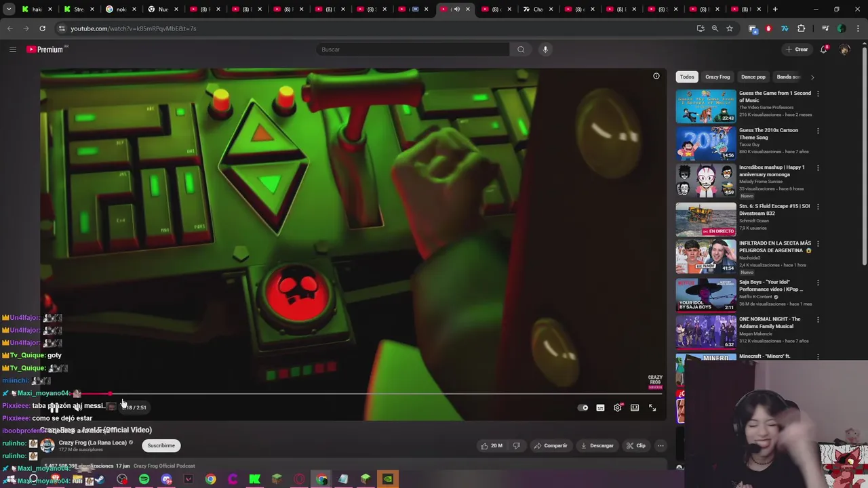The image size is (868, 488).
Task: Dislike the Crazy Frog video
Action: click(516, 445)
